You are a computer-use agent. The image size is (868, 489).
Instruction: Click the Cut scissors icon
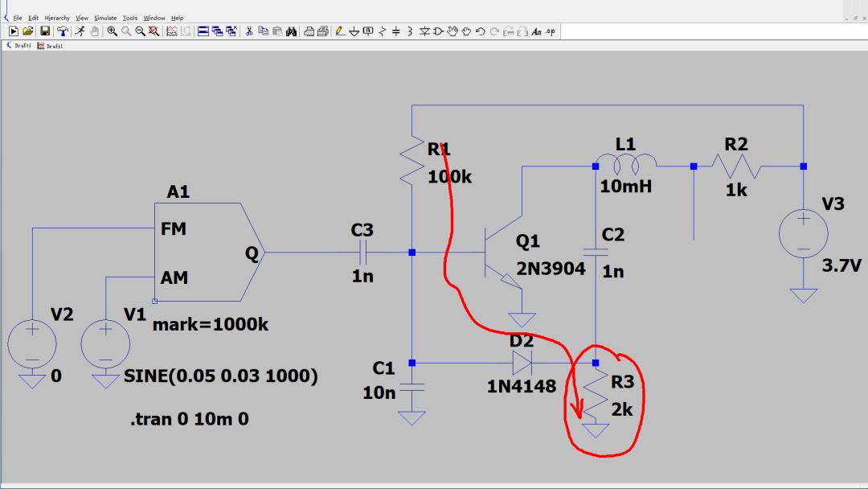click(249, 31)
